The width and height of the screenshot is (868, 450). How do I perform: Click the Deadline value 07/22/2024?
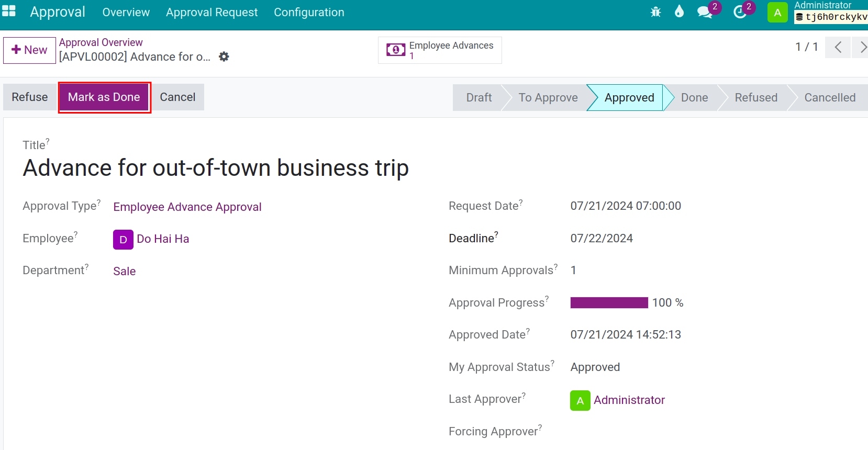(602, 239)
